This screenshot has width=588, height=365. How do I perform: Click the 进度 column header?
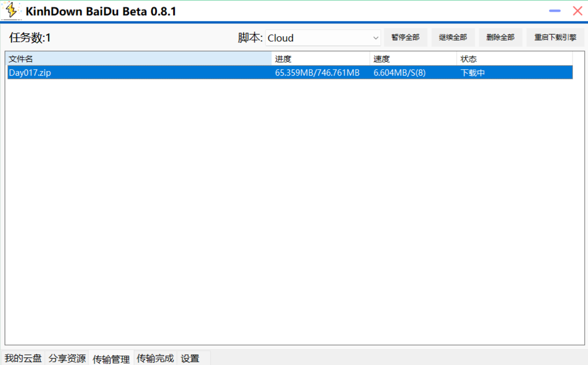point(320,59)
